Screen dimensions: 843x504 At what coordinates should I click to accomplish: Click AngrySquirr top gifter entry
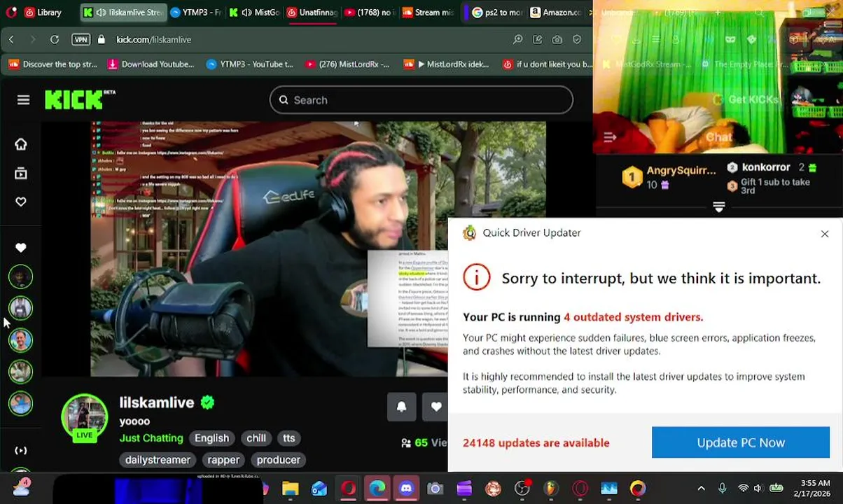click(x=669, y=177)
